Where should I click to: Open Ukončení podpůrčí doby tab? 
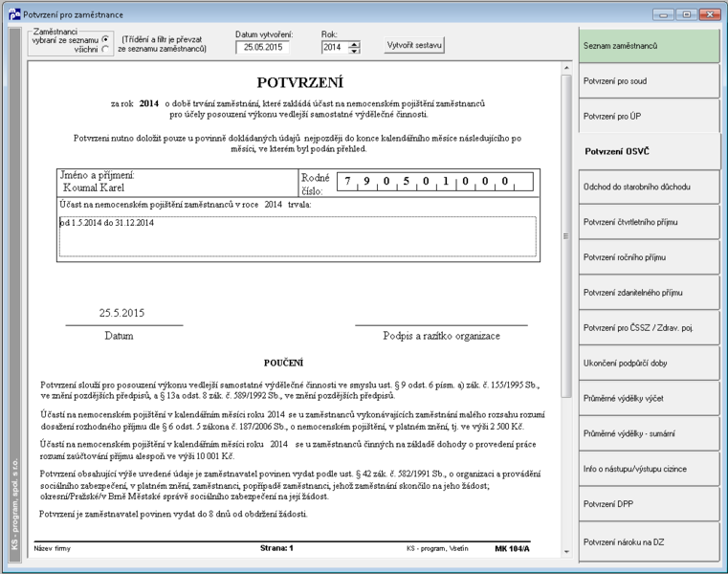click(x=649, y=364)
